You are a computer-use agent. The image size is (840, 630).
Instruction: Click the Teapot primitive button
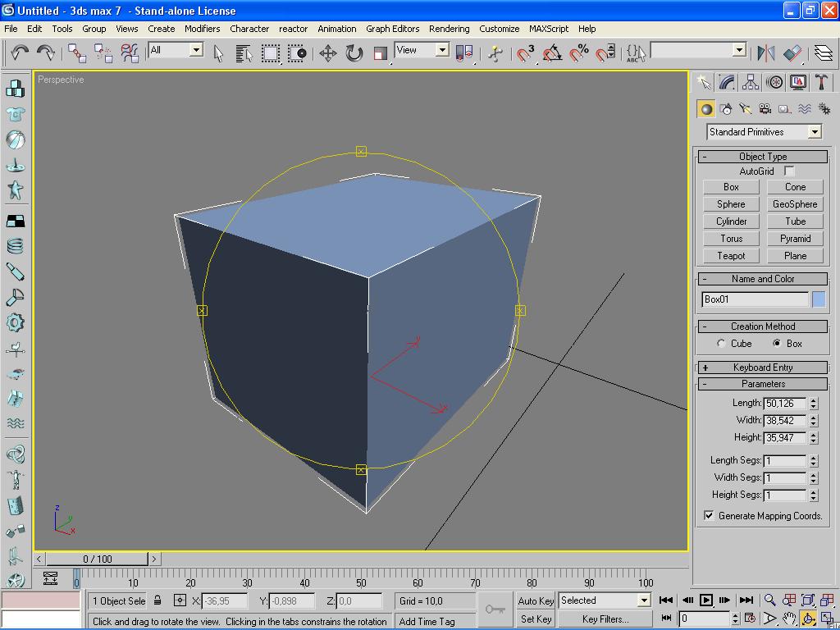(729, 255)
